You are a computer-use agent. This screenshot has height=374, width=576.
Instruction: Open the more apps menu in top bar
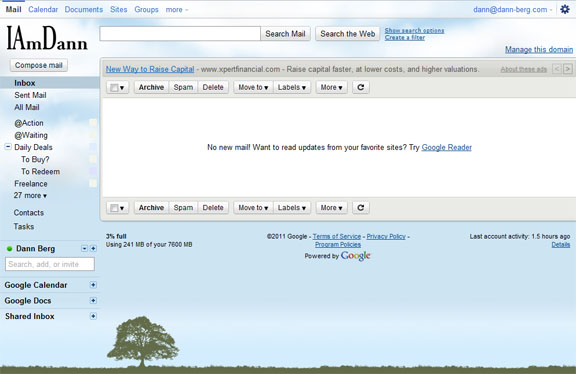[x=177, y=10]
